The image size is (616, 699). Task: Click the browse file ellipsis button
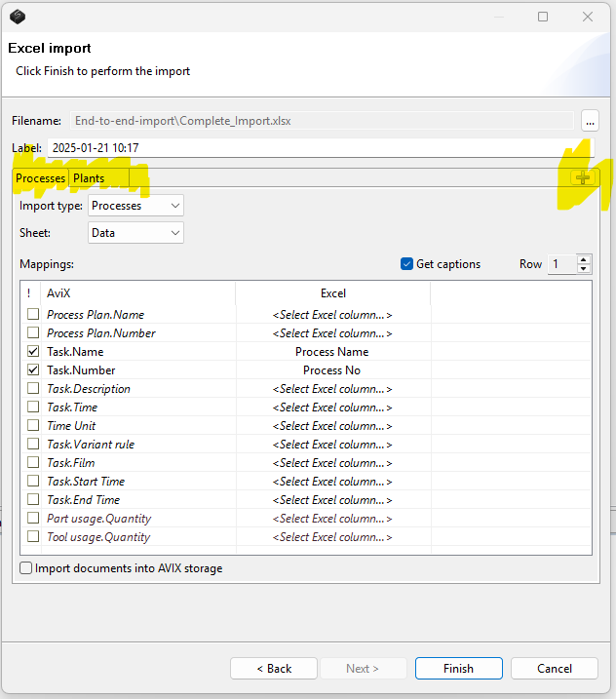pyautogui.click(x=589, y=121)
